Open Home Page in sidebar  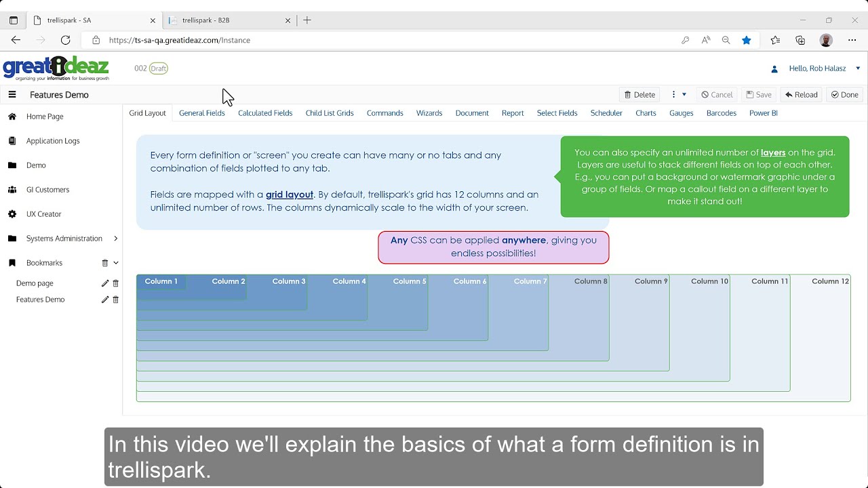(x=45, y=117)
